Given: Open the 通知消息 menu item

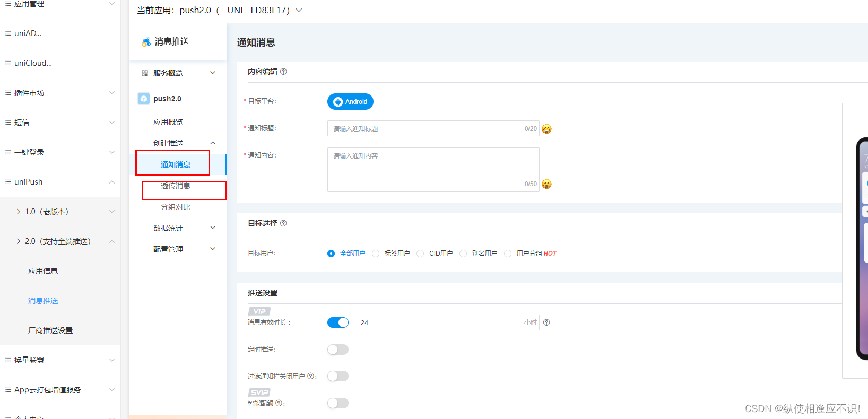Looking at the screenshot, I should [x=176, y=164].
